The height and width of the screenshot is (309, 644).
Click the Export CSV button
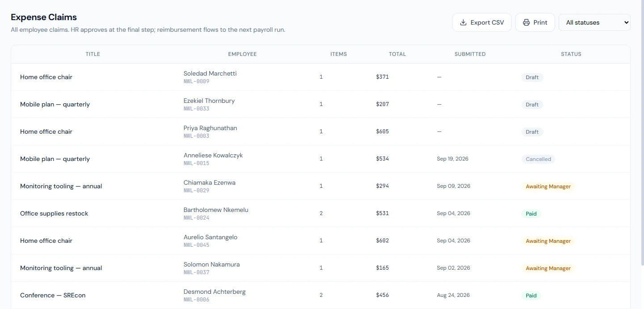point(482,22)
